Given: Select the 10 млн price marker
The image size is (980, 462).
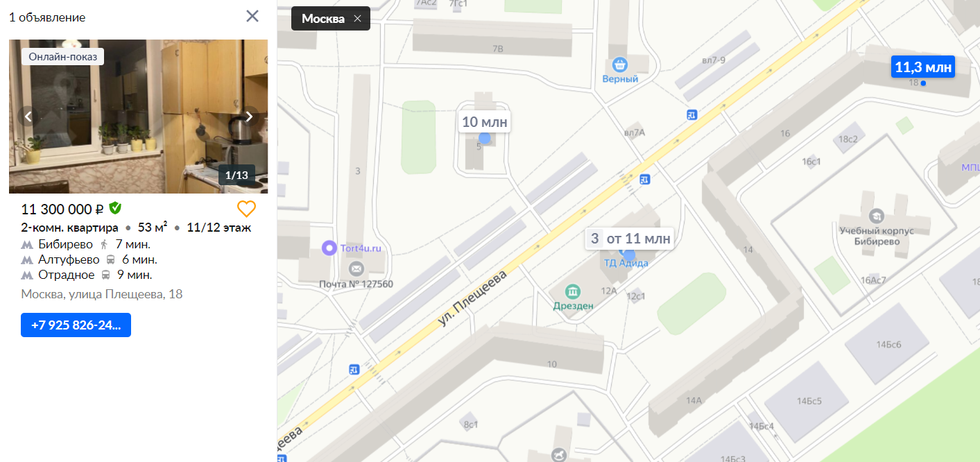Looking at the screenshot, I should click(485, 122).
